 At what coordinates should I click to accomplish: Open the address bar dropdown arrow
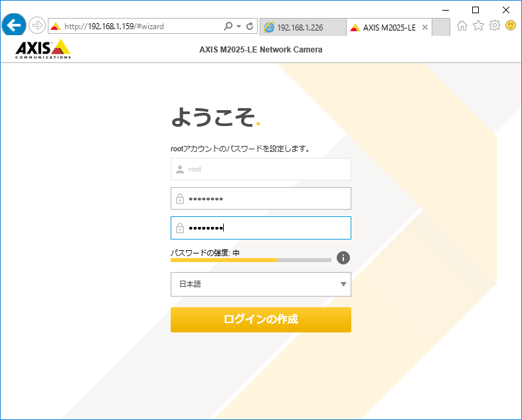point(238,27)
